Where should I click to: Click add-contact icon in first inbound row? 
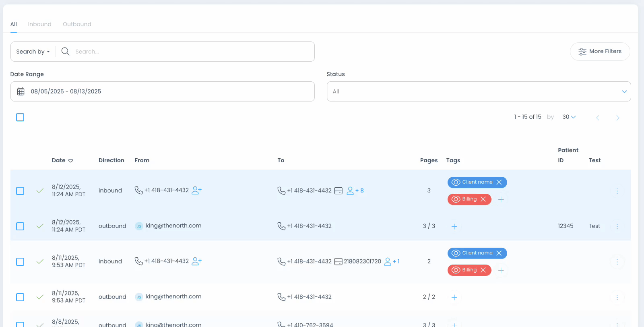coord(196,190)
